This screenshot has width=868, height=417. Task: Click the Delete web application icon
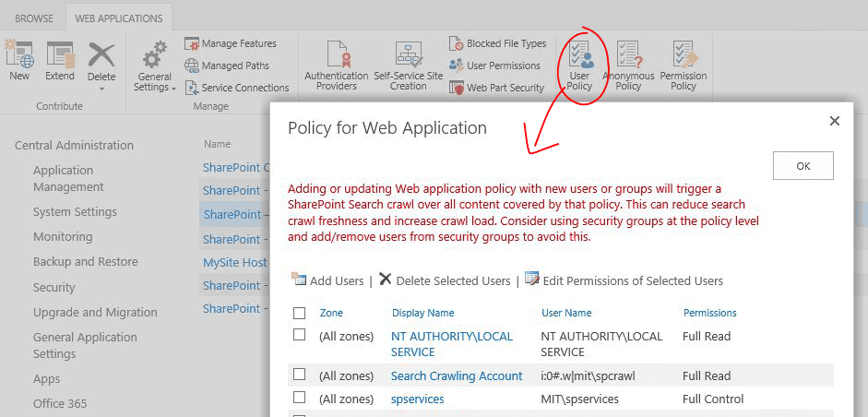pos(101,54)
